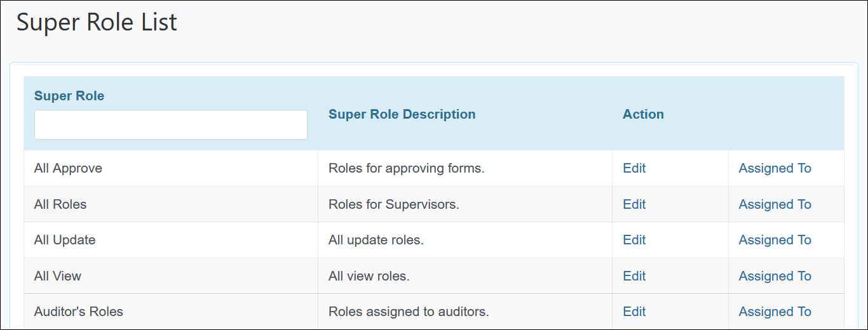Select the All Update row name
The image size is (868, 330).
[65, 240]
